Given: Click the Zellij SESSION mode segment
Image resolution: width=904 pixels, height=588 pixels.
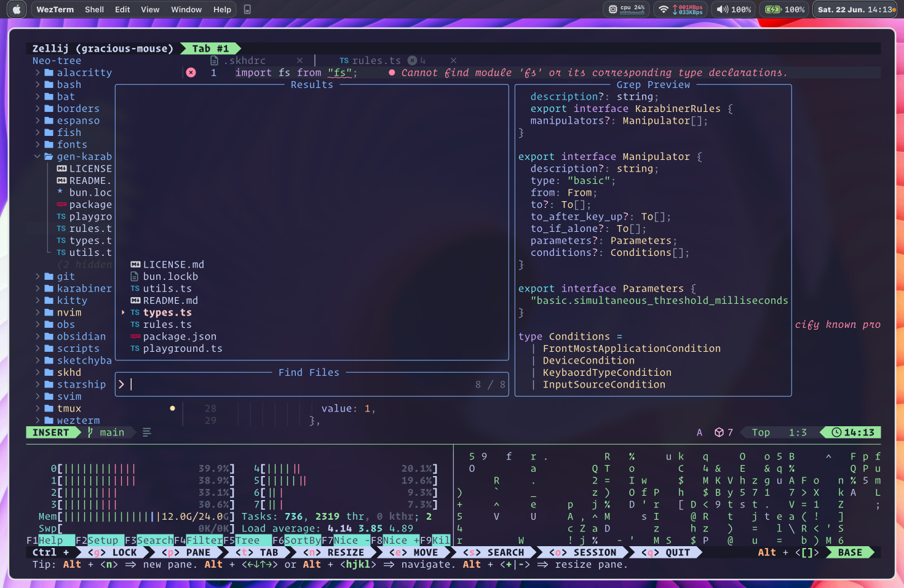Looking at the screenshot, I should click(x=583, y=552).
